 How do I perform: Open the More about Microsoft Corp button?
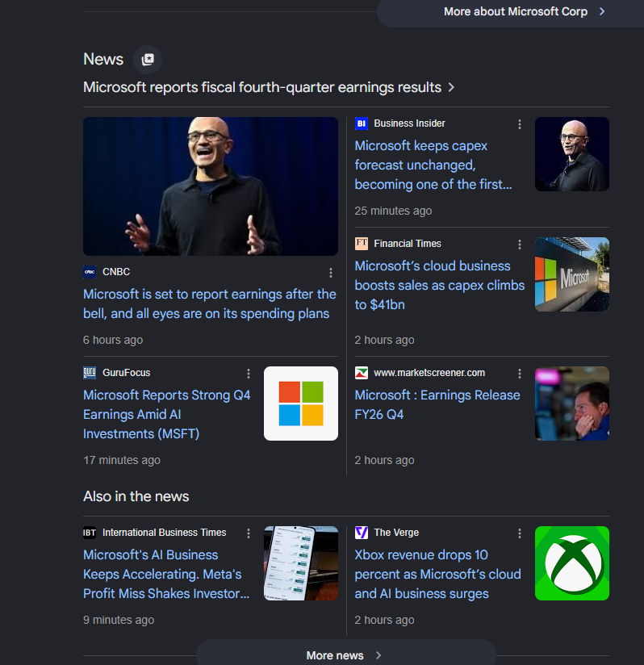(x=510, y=12)
